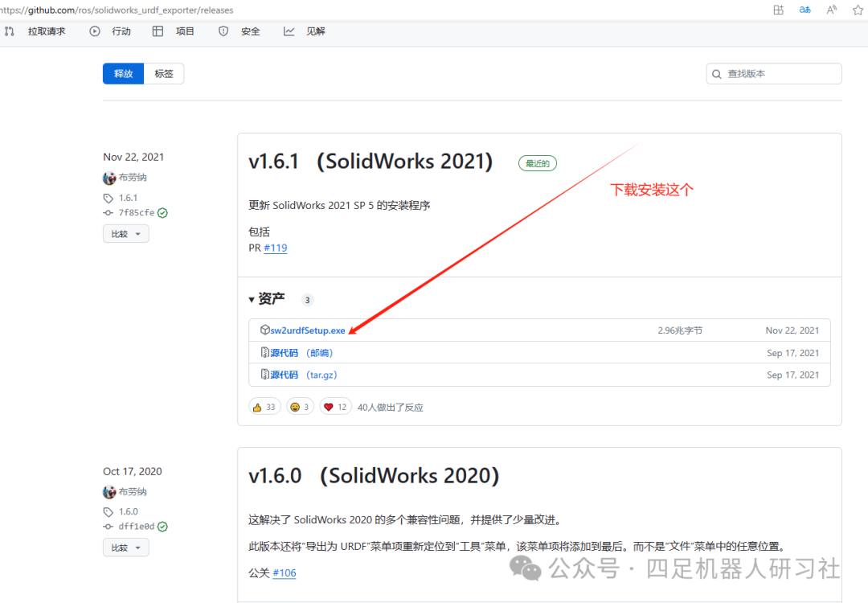The image size is (868, 603).
Task: Click the avatar next to the v1.6.1 author
Action: point(109,178)
